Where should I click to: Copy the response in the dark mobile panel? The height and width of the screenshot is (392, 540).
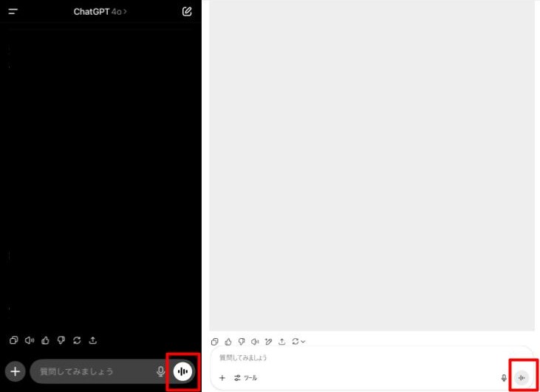coord(14,340)
